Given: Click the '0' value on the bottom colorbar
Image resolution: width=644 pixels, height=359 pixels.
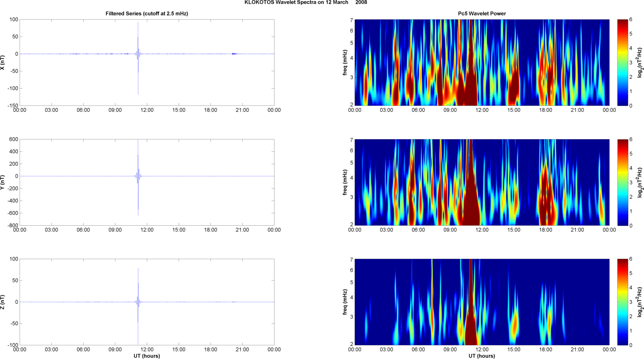Looking at the screenshot, I should click(631, 345).
